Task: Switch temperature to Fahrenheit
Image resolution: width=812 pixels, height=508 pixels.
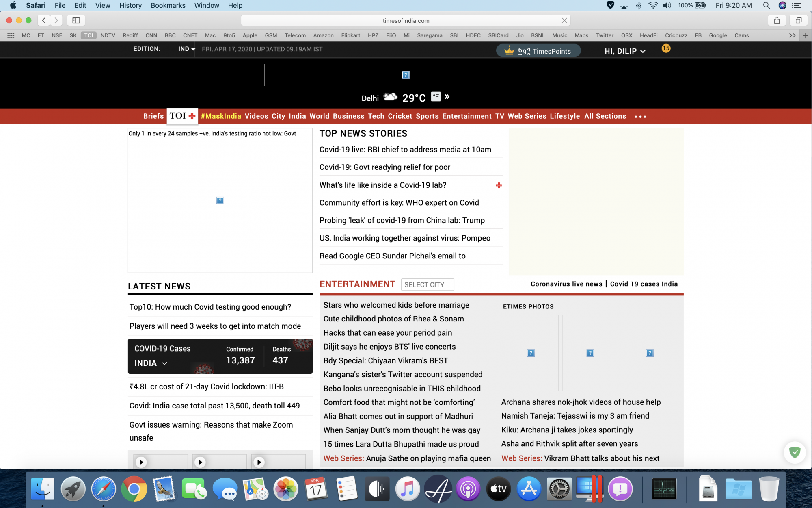Action: (436, 97)
